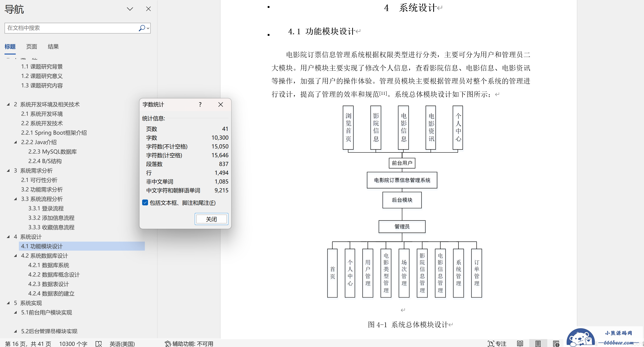Open help in the 字数统计 dialog
Screen dimensions: 644x347
pos(200,104)
